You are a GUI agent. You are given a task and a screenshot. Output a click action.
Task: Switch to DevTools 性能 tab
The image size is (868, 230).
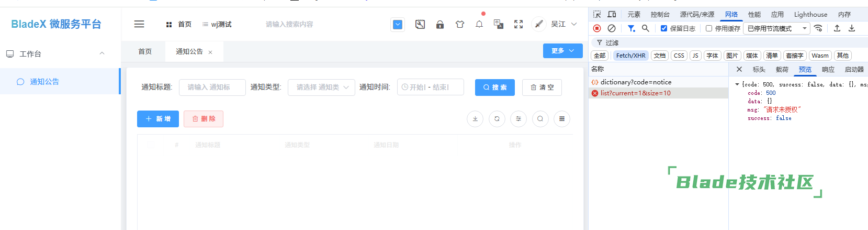[x=754, y=15]
